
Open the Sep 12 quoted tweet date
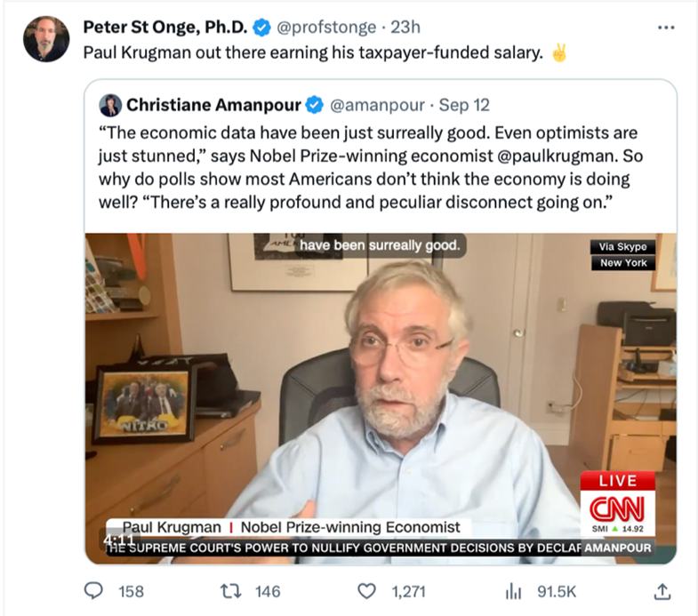pos(464,105)
